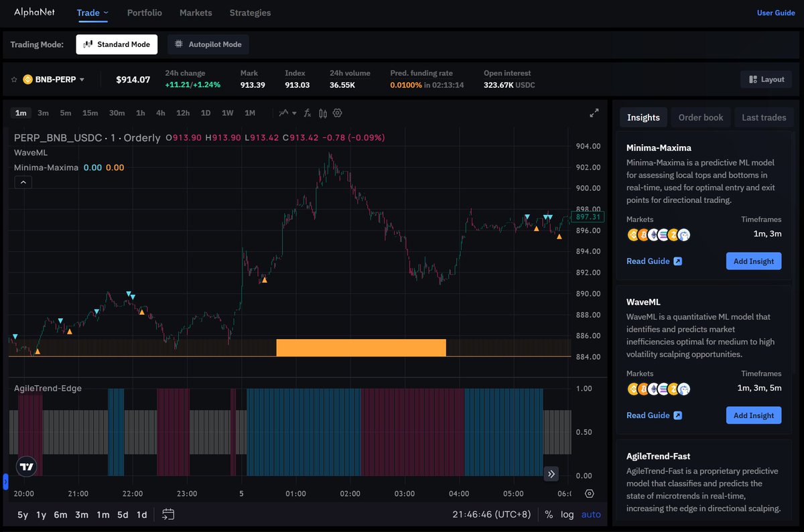The height and width of the screenshot is (532, 804).
Task: Switch to the Insights tab
Action: click(x=643, y=117)
